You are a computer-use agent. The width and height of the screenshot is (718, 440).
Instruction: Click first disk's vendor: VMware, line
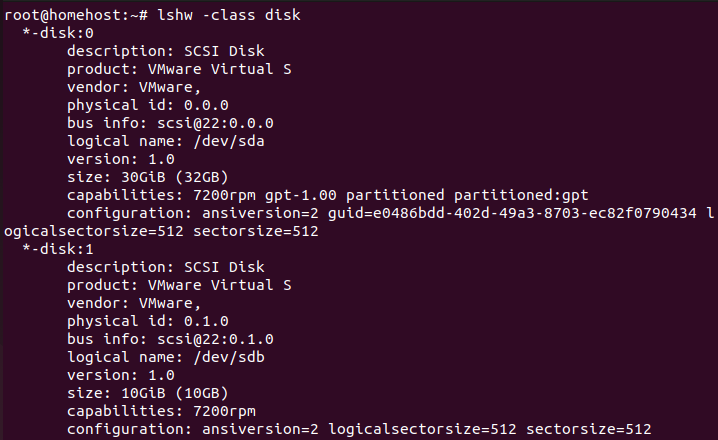134,87
